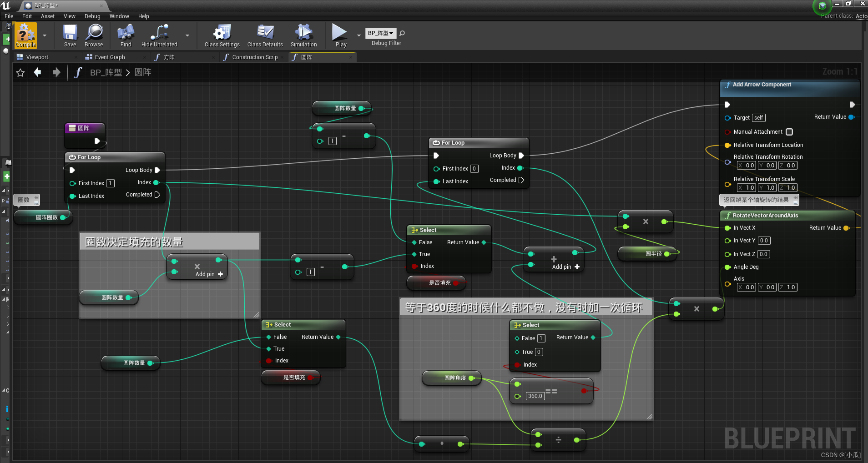The height and width of the screenshot is (463, 868).
Task: Favorite this graph with the star icon
Action: (x=20, y=72)
